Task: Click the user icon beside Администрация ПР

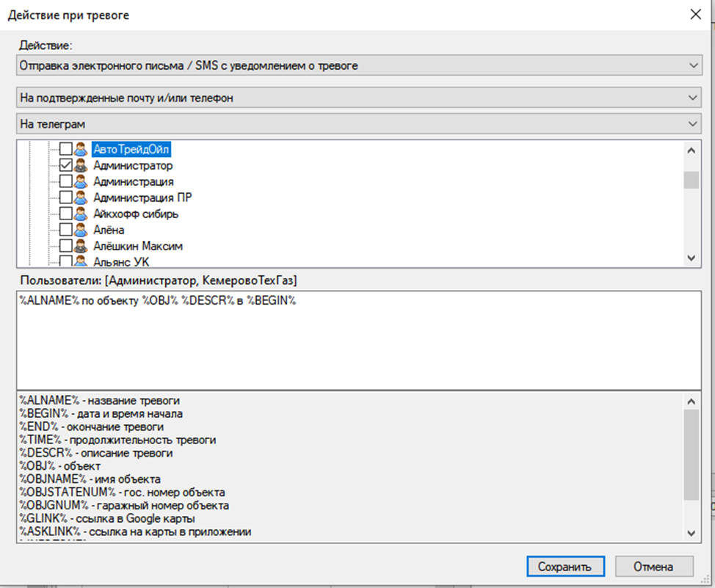Action: [81, 197]
